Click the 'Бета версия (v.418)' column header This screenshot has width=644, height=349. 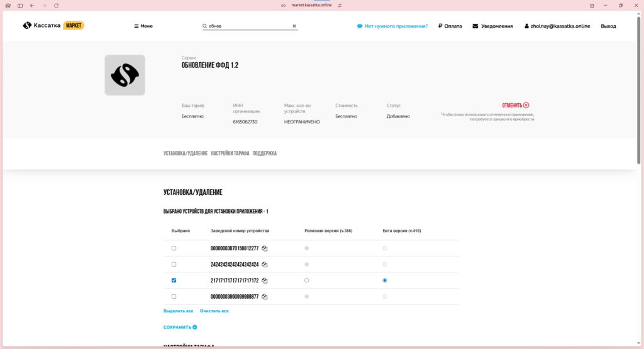point(402,231)
